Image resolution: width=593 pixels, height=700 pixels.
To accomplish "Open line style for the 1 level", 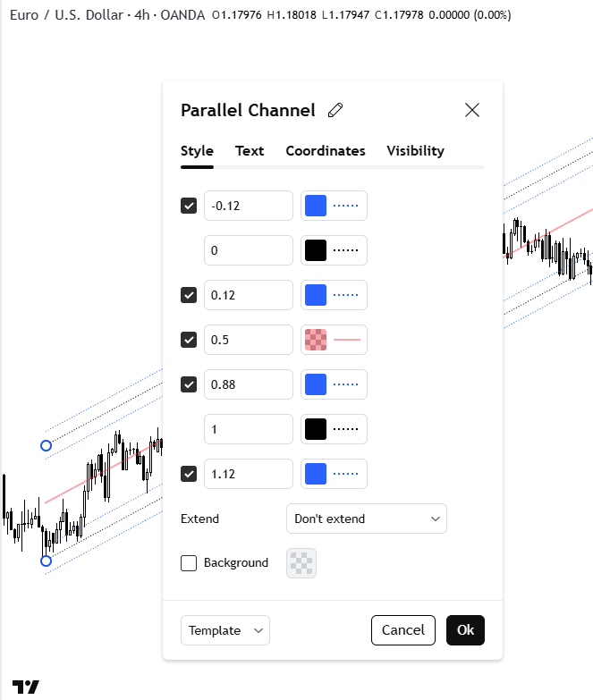I will pyautogui.click(x=345, y=429).
